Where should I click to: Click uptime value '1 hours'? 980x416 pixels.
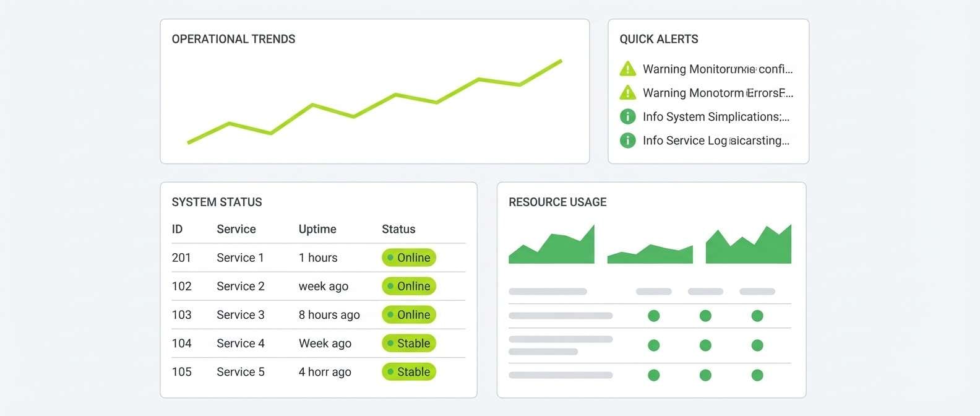[x=318, y=258]
